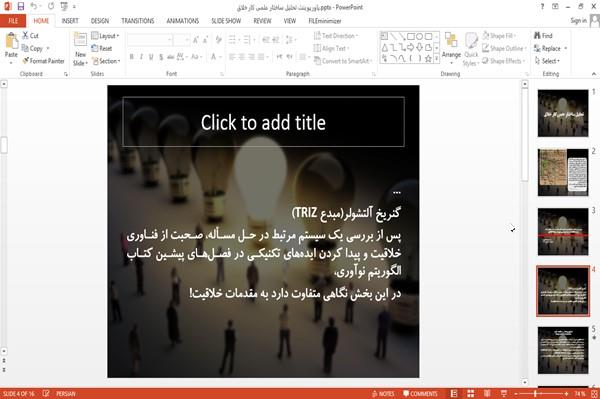
Task: Adjust the zoom slider in status bar
Action: (x=536, y=394)
